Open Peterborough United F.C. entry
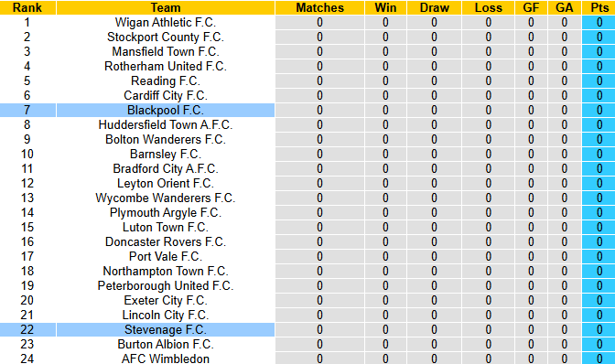615x364 pixels. 166,285
